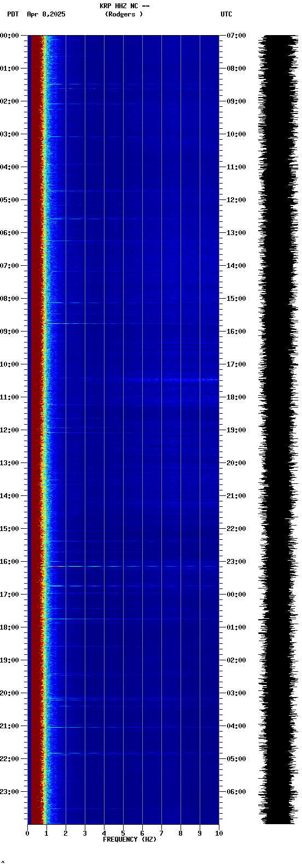Click the 18:00 PDT time label on left axis
This screenshot has height=868, width=302.
click(x=10, y=627)
